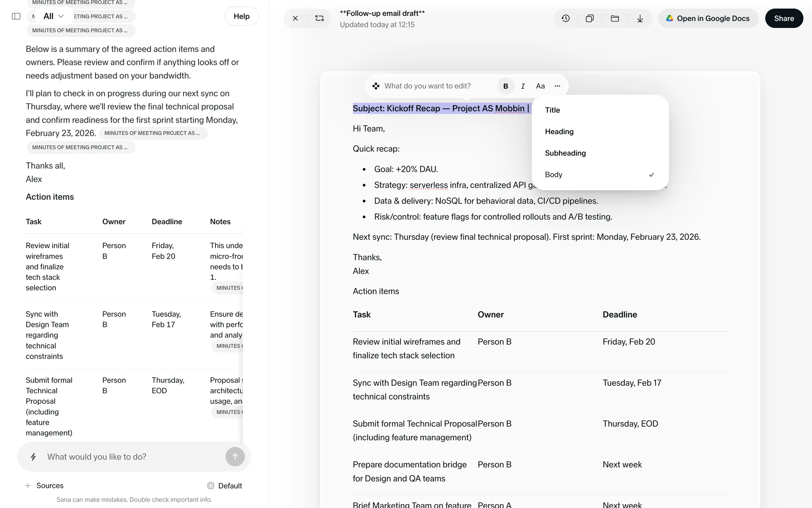Click the lightning bolt icon in chat
This screenshot has width=812, height=508.
pos(33,457)
